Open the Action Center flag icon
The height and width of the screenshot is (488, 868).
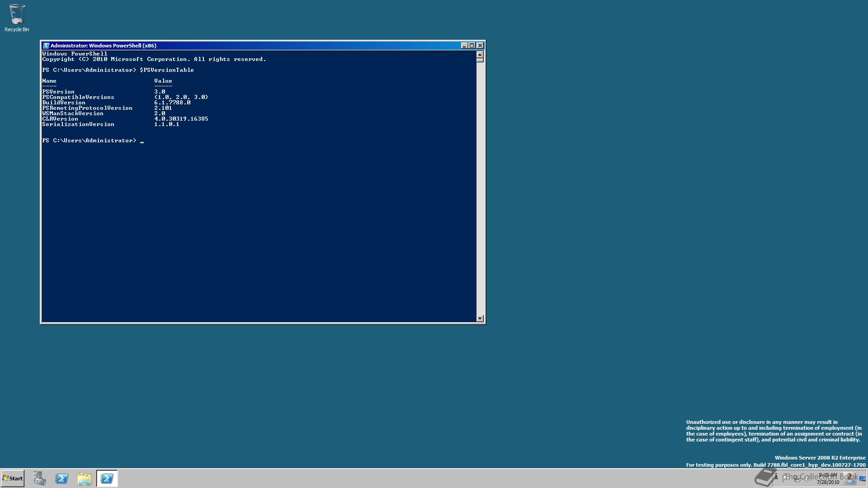pos(786,478)
